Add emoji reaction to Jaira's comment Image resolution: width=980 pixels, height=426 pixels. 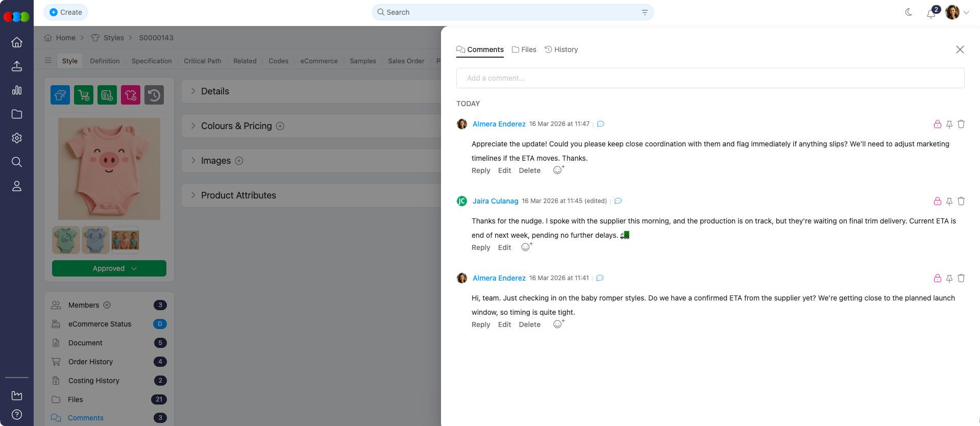526,247
